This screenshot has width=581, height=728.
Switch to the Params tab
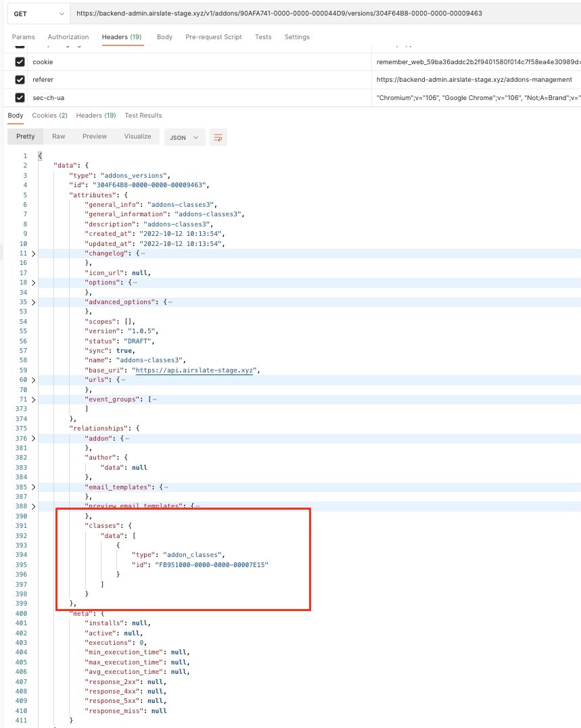(x=23, y=37)
